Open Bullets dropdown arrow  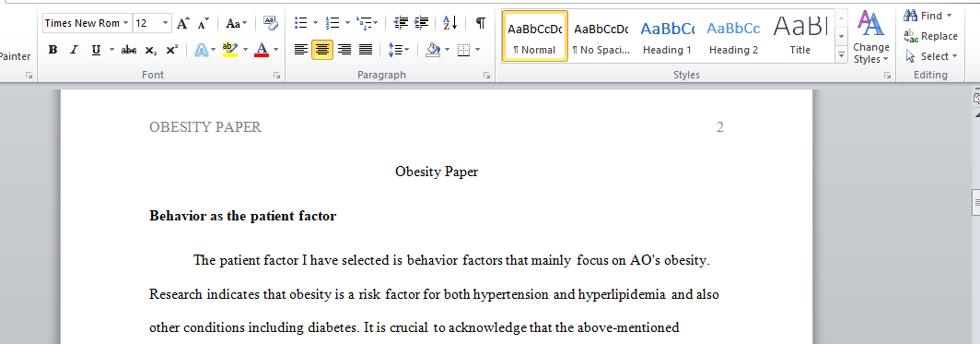[x=316, y=24]
